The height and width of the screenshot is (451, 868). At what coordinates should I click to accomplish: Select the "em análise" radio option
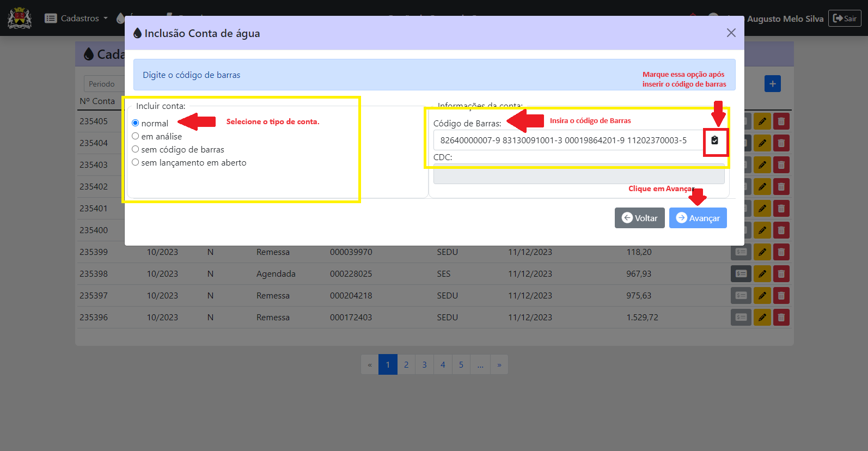[x=136, y=136]
